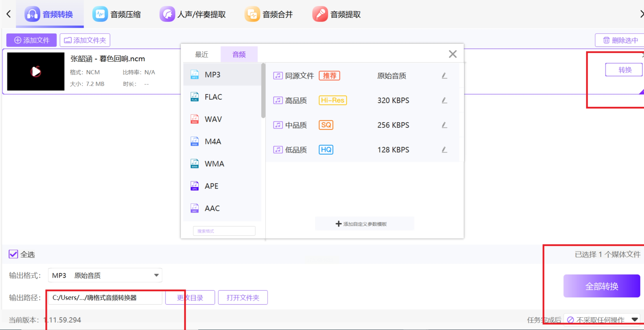Click the SQ quality badge
644x330 pixels.
326,125
